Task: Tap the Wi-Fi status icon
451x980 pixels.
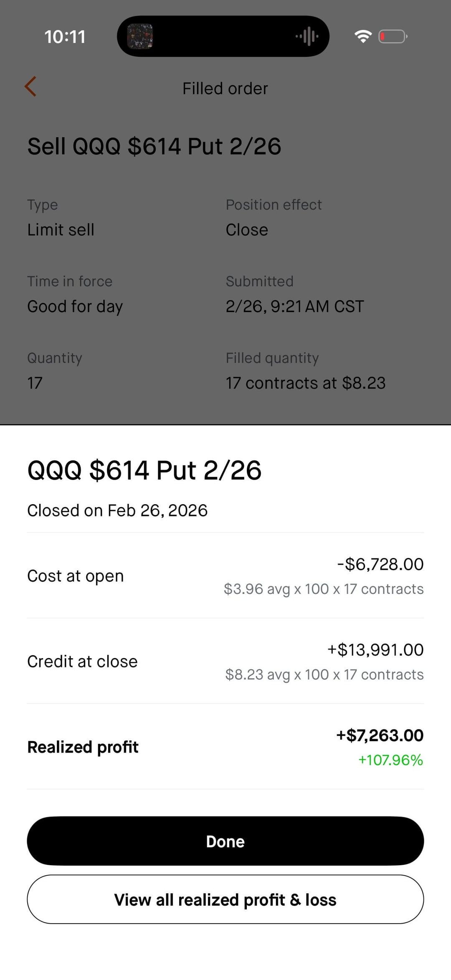Action: coord(363,37)
